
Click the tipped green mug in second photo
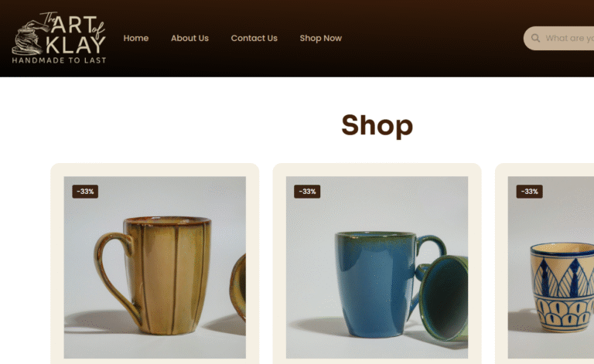pyautogui.click(x=442, y=297)
